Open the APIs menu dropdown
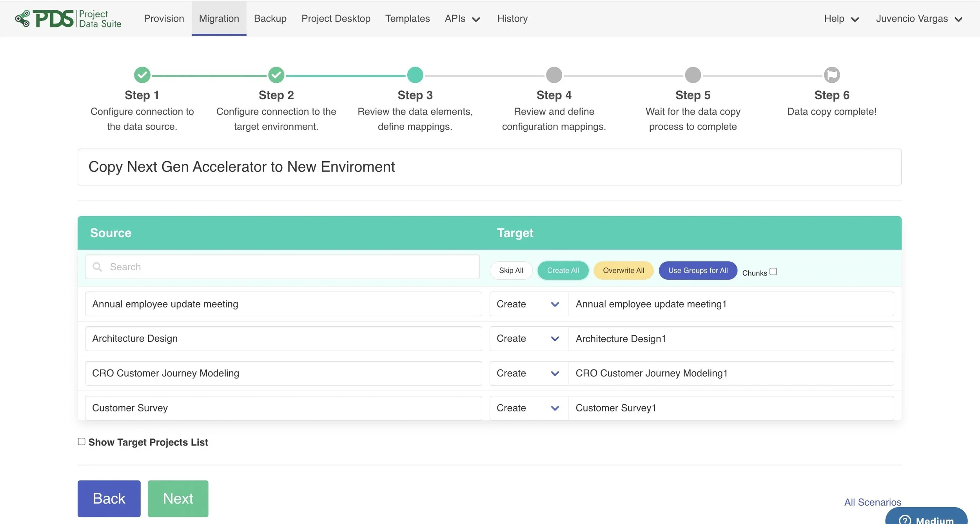Viewport: 980px width, 524px height. point(462,19)
